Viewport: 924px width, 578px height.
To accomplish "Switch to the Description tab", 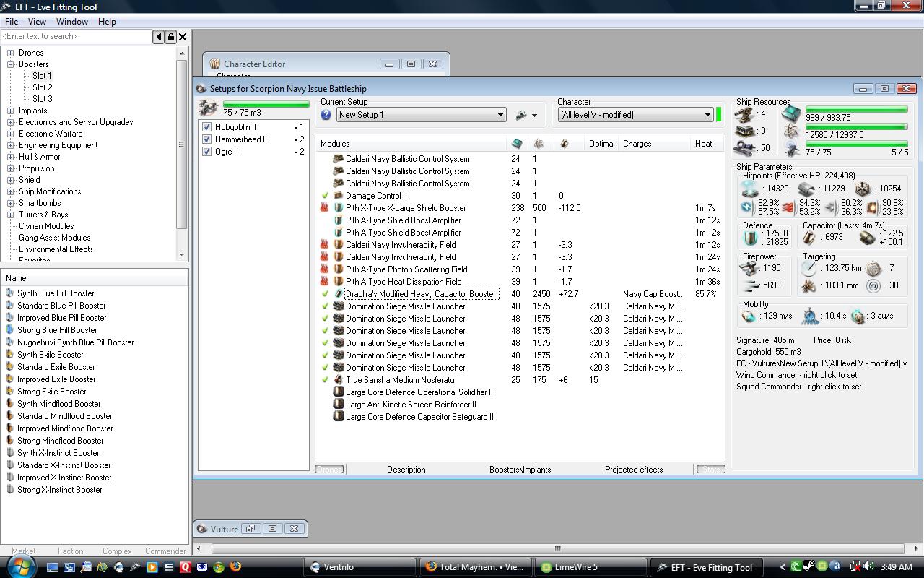I will (406, 470).
